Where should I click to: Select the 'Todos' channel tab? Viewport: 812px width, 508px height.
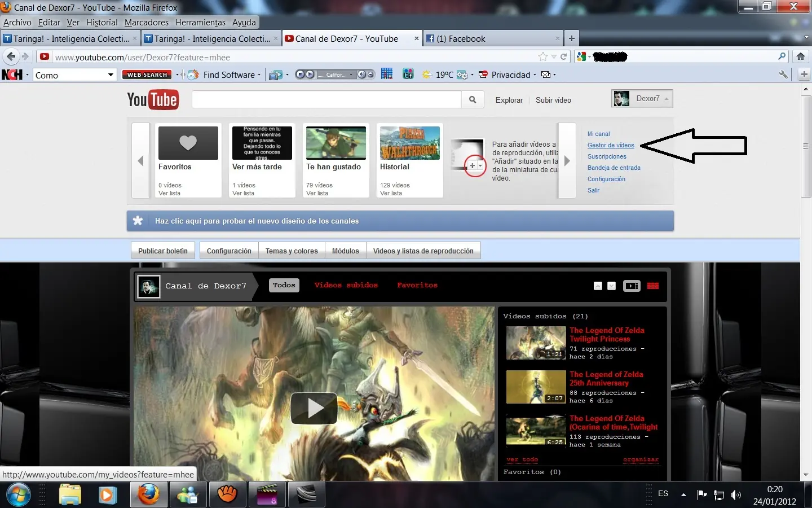click(284, 285)
